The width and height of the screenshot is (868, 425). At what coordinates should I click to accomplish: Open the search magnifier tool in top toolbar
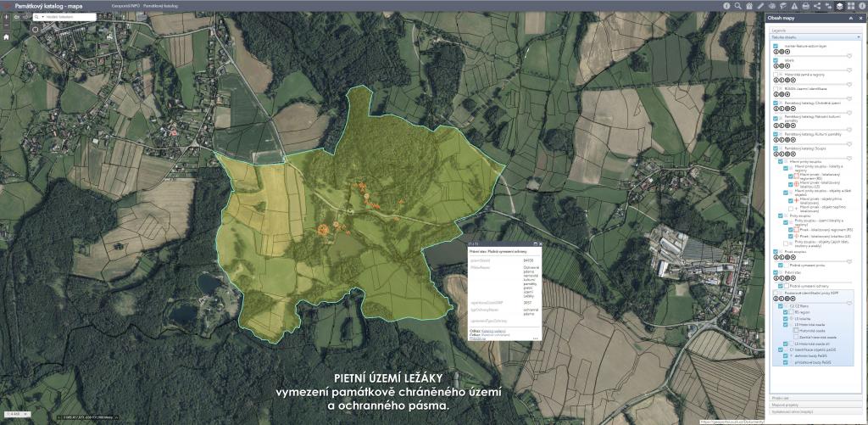coord(738,6)
